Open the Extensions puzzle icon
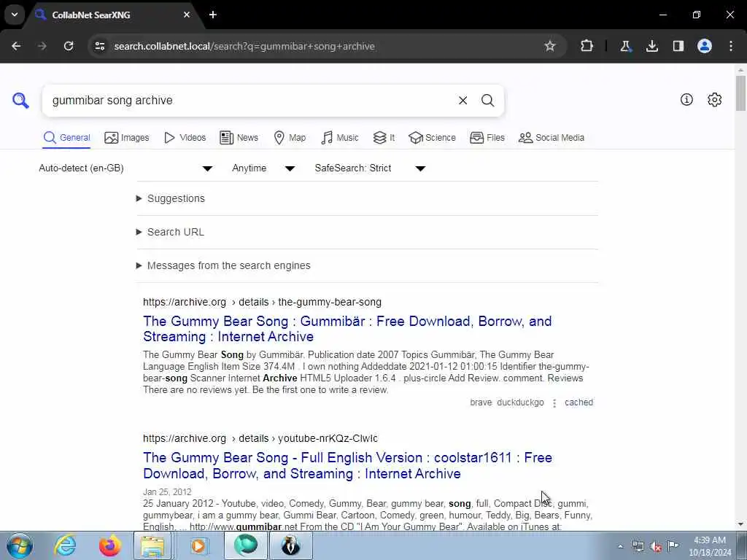This screenshot has height=560, width=747. (587, 46)
